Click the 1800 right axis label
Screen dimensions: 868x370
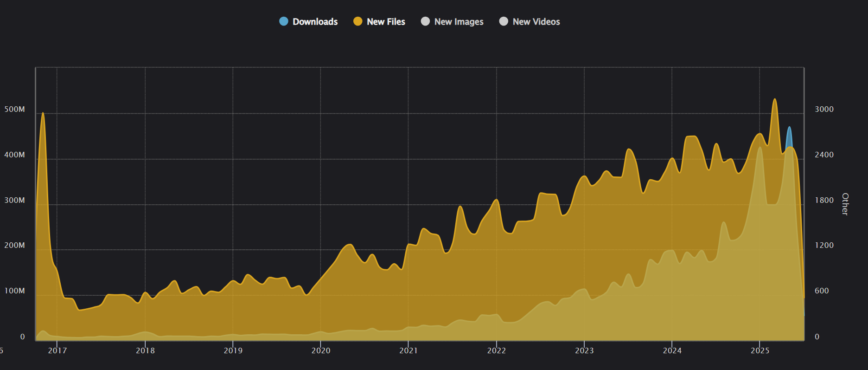tap(824, 200)
